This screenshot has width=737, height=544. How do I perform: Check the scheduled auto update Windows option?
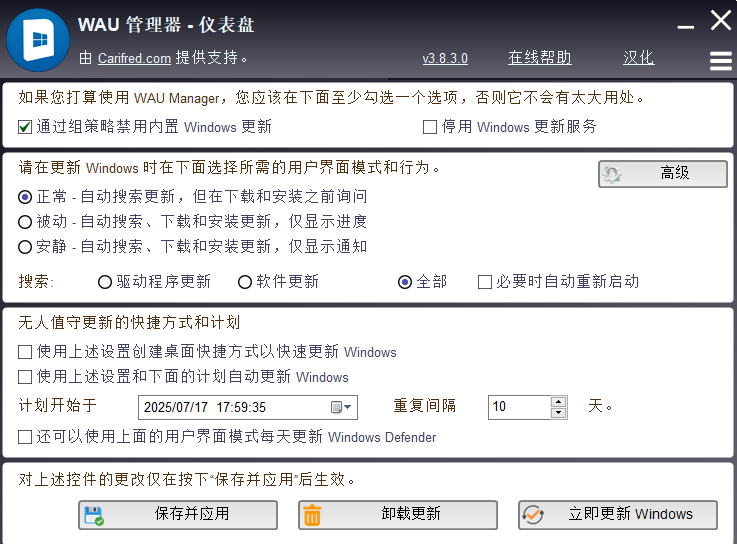click(25, 377)
